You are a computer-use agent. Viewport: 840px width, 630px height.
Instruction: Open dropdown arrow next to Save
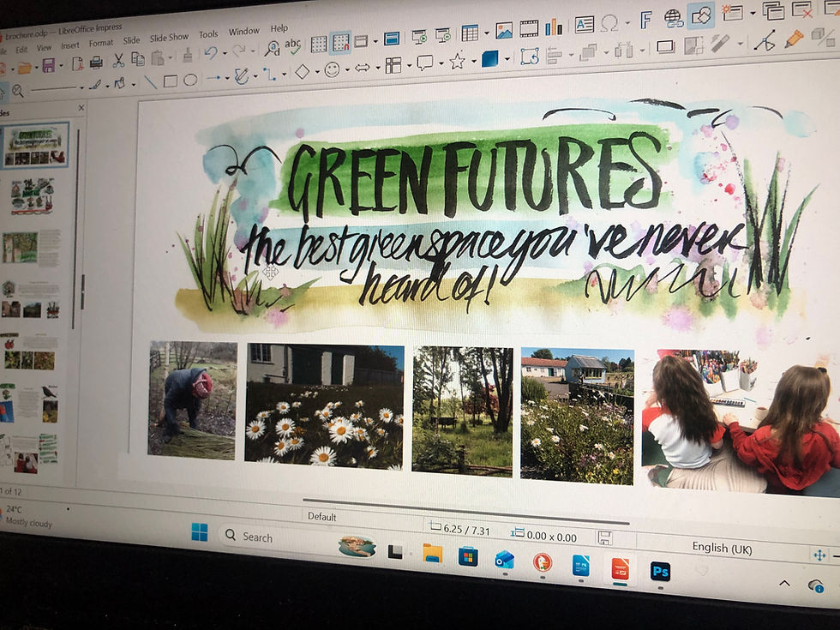[62, 66]
